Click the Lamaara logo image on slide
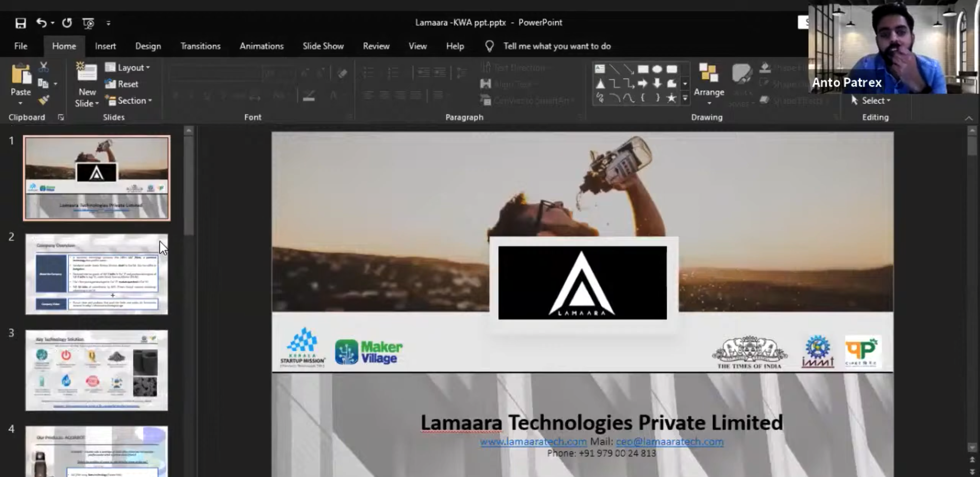The image size is (980, 477). (x=583, y=283)
